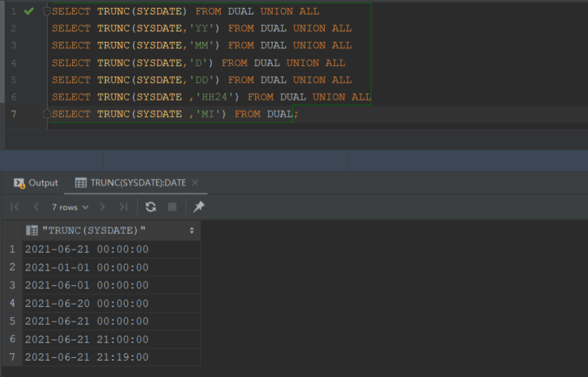The height and width of the screenshot is (377, 588).
Task: Pin the result tab
Action: pyautogui.click(x=198, y=207)
